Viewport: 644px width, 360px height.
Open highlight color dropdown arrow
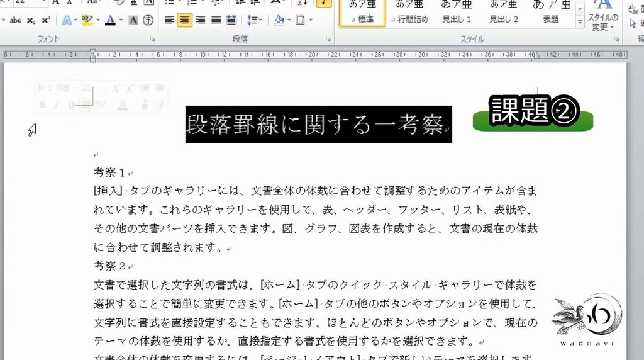[97, 20]
